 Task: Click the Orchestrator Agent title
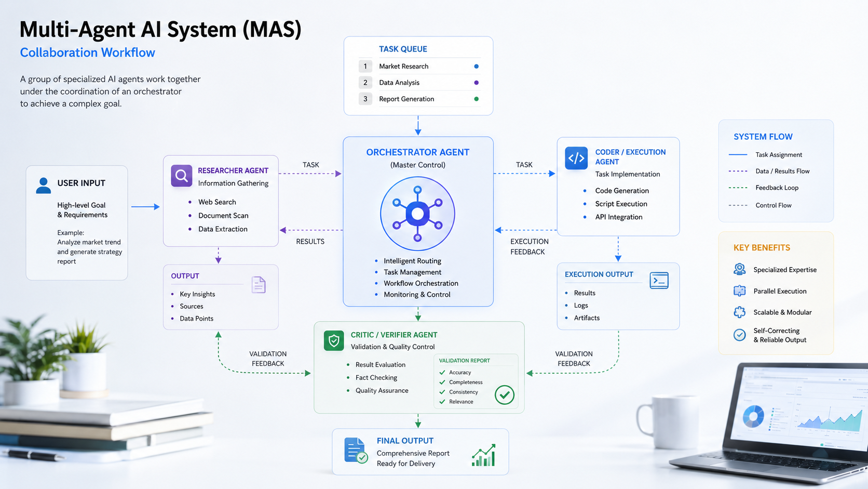[x=418, y=152]
